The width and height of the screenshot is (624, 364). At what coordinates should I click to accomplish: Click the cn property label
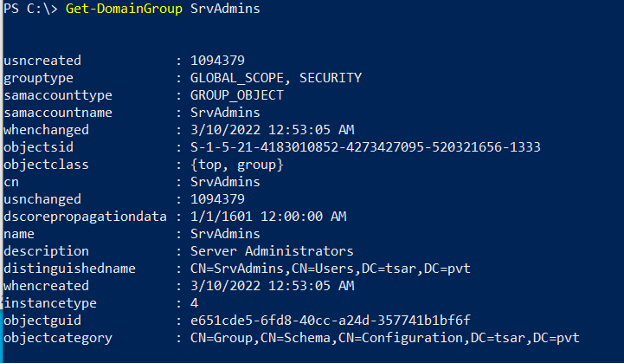pos(11,182)
